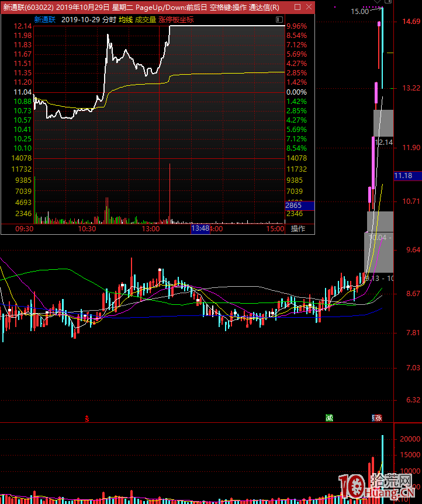Toggle the 涨停板坐标 option

tap(177, 20)
